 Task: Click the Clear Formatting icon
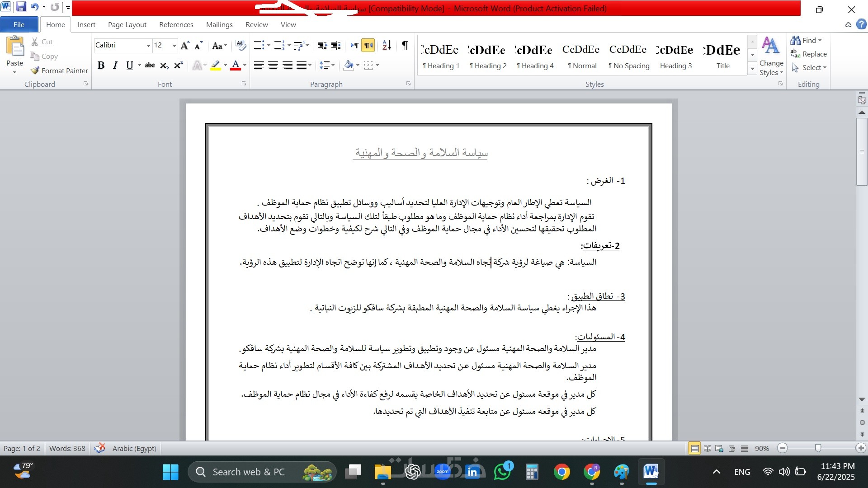[x=241, y=45]
